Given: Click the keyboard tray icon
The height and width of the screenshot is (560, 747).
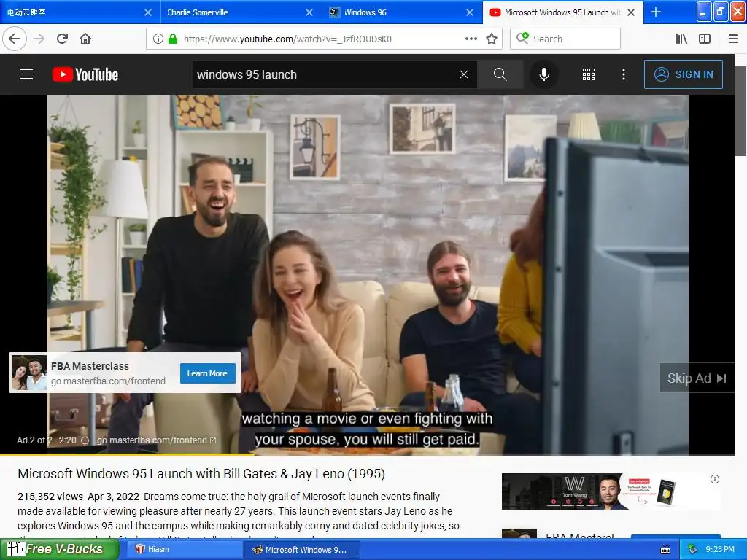Looking at the screenshot, I should click(665, 550).
